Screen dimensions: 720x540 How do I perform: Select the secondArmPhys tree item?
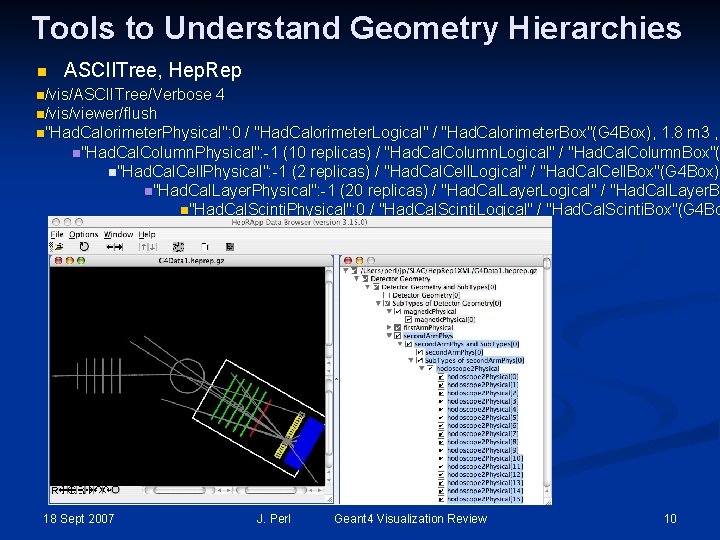(x=428, y=336)
